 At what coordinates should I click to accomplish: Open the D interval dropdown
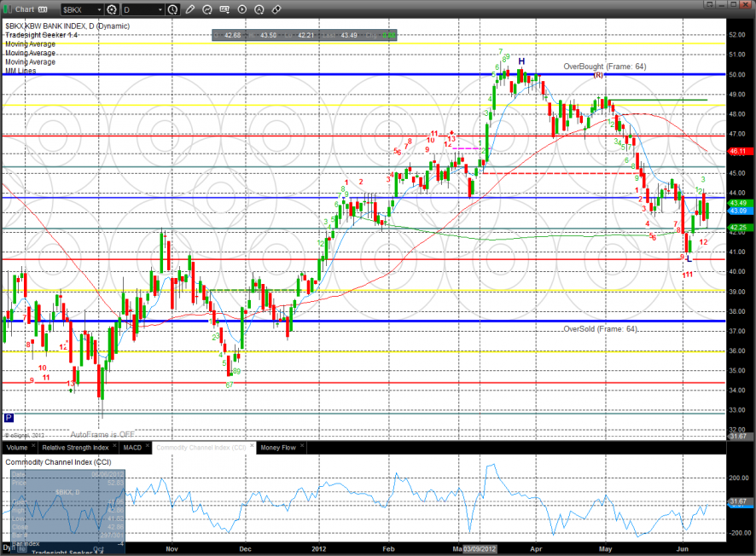[160, 9]
